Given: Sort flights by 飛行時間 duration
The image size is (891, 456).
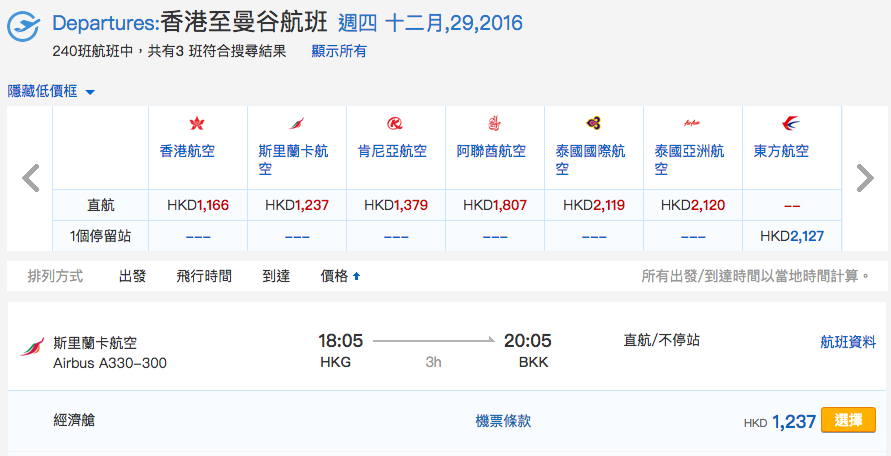Looking at the screenshot, I should coord(204,276).
